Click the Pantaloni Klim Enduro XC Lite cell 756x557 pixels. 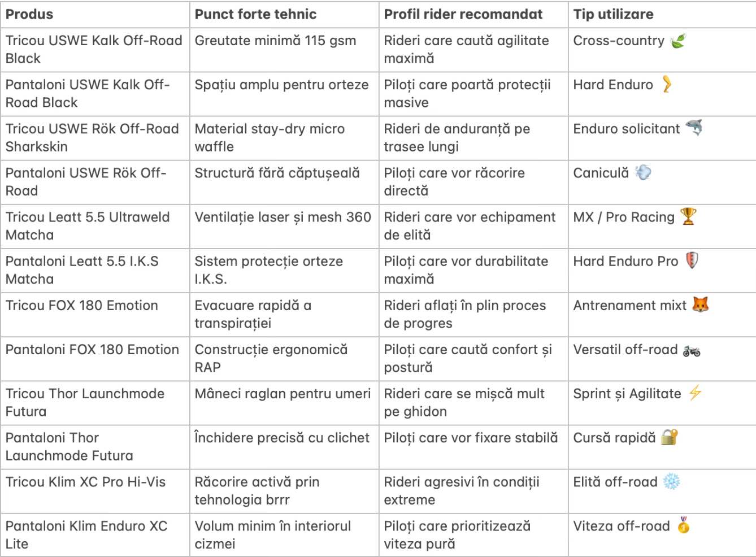[x=86, y=534]
